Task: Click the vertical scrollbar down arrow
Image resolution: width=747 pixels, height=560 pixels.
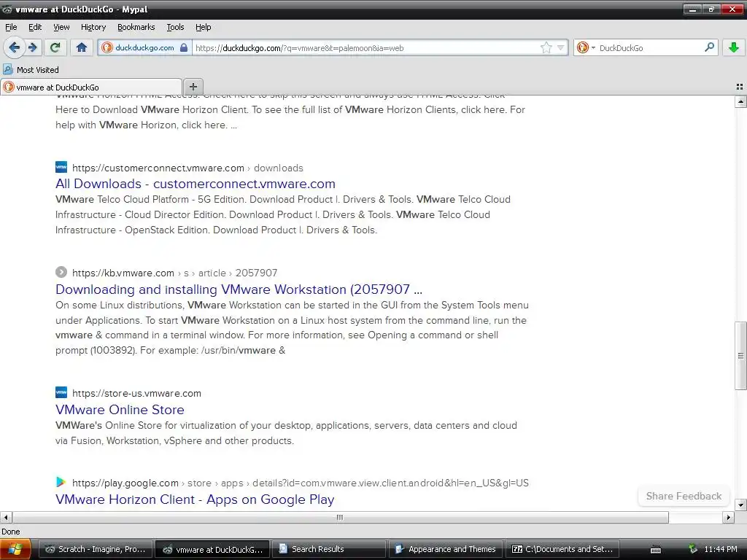Action: 740,505
